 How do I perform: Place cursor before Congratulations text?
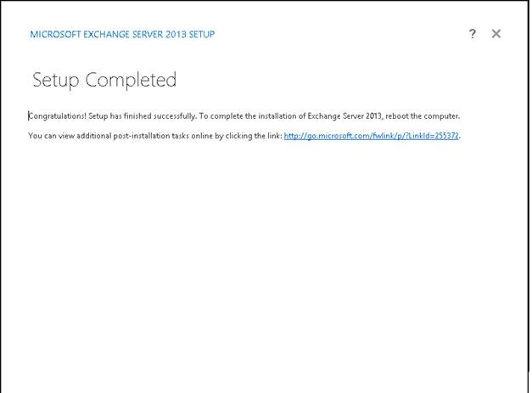pyautogui.click(x=29, y=115)
